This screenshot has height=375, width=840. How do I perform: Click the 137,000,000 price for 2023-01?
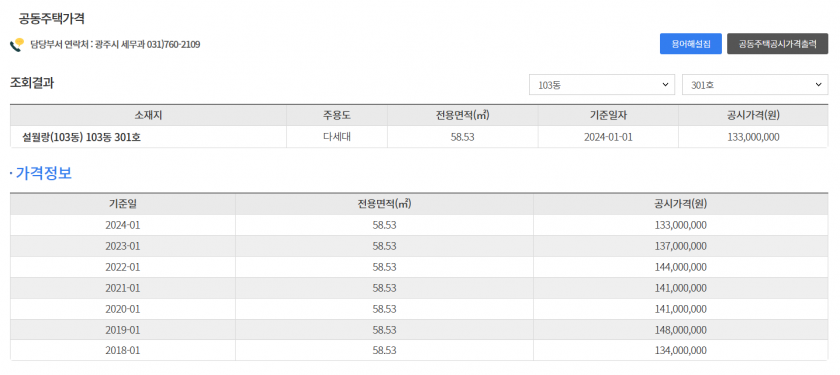(x=680, y=246)
